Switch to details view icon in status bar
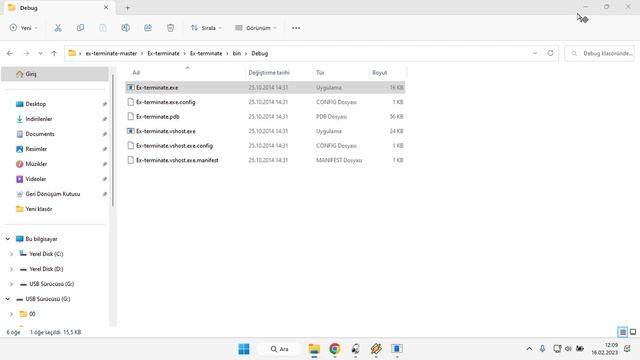This screenshot has height=360, width=640. tap(622, 332)
